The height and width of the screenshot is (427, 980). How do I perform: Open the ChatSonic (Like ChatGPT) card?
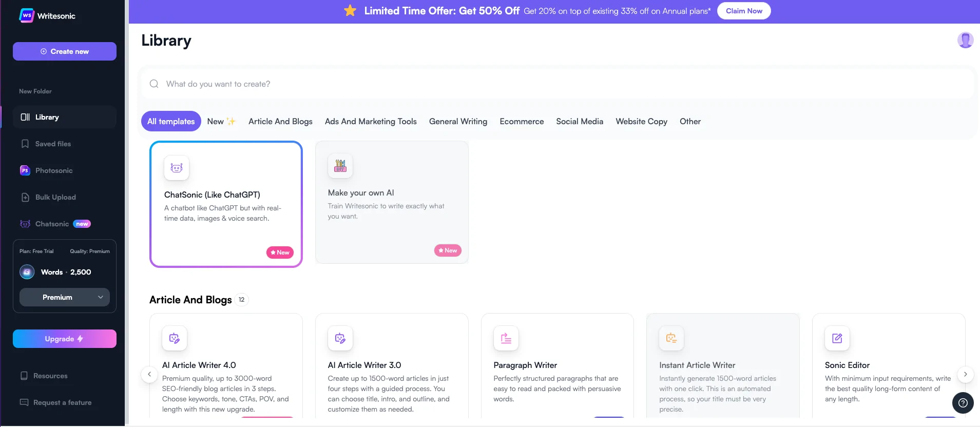226,204
